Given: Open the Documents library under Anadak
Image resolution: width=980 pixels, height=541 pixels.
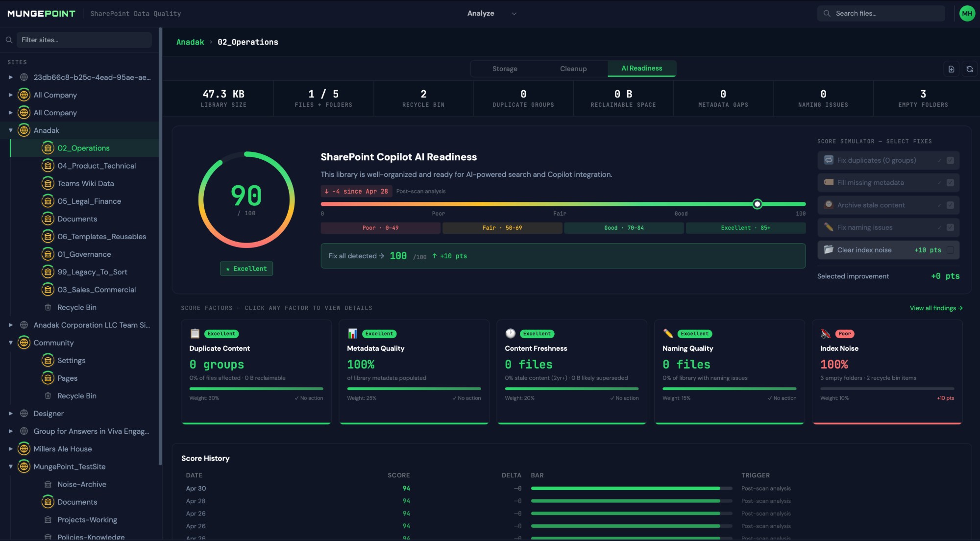Looking at the screenshot, I should coord(77,219).
